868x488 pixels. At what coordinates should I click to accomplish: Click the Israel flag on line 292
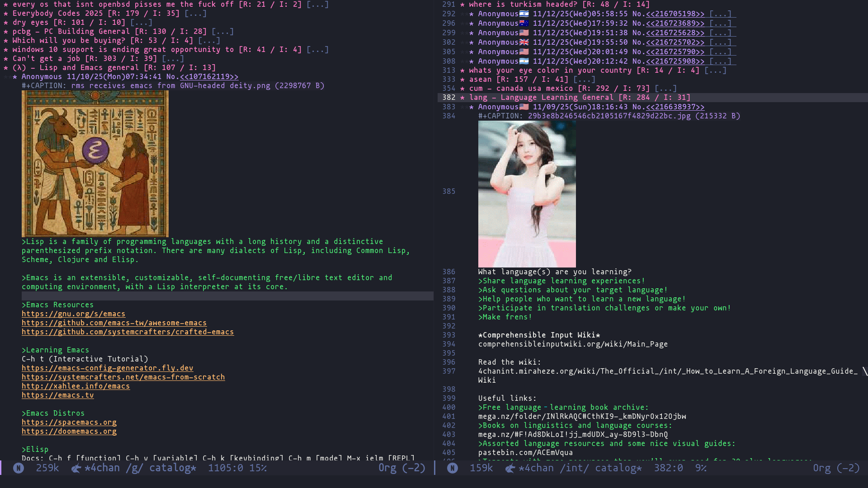(x=524, y=14)
